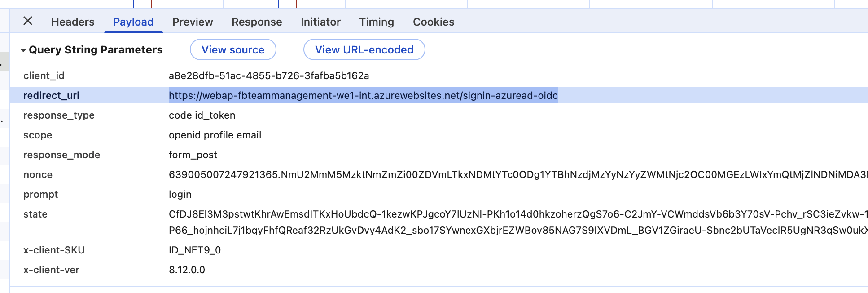
Task: Close the request details panel
Action: (28, 21)
